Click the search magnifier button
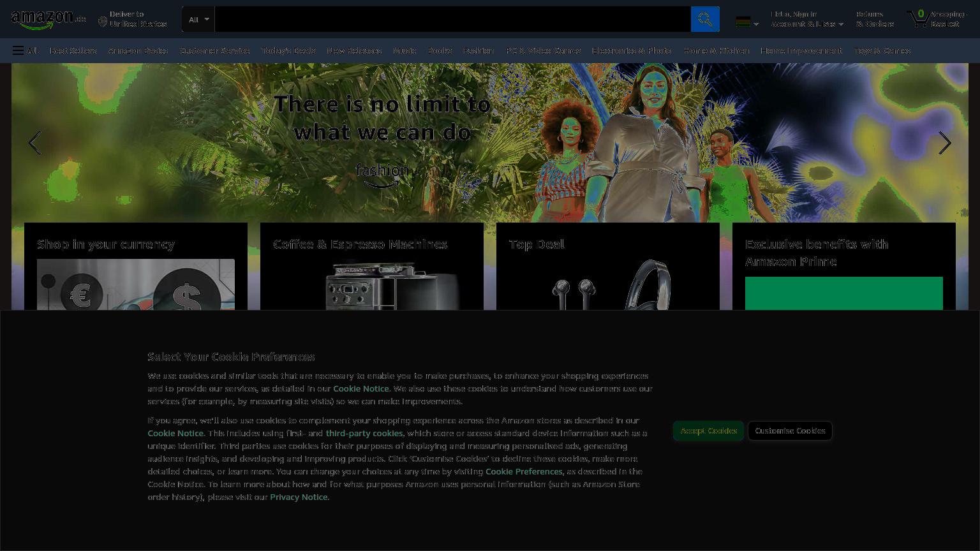This screenshot has height=551, width=980. pos(705,19)
